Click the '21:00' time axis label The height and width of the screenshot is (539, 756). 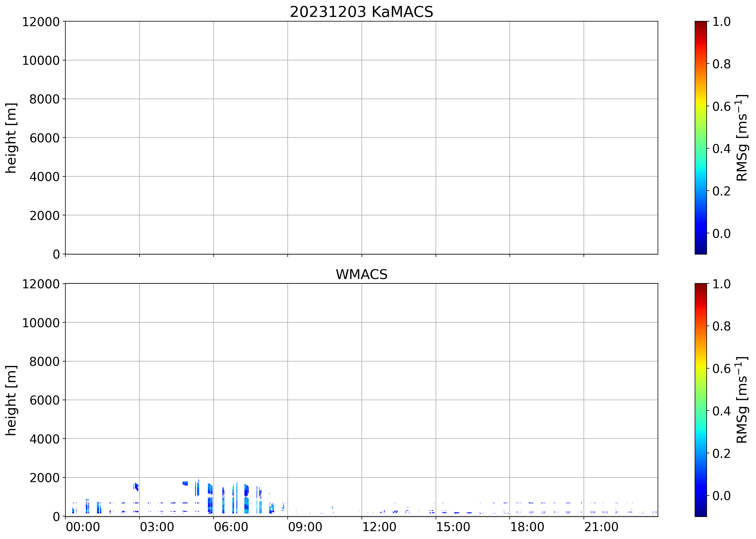601,527
